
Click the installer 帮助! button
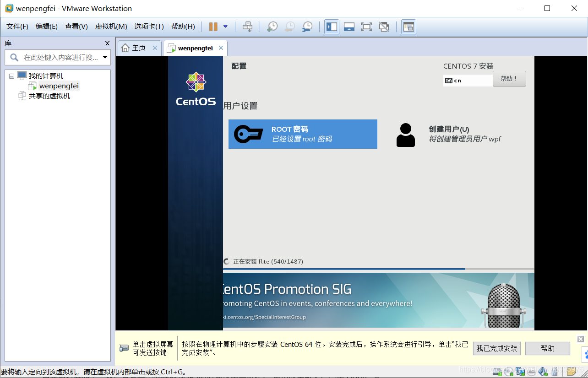click(x=509, y=79)
